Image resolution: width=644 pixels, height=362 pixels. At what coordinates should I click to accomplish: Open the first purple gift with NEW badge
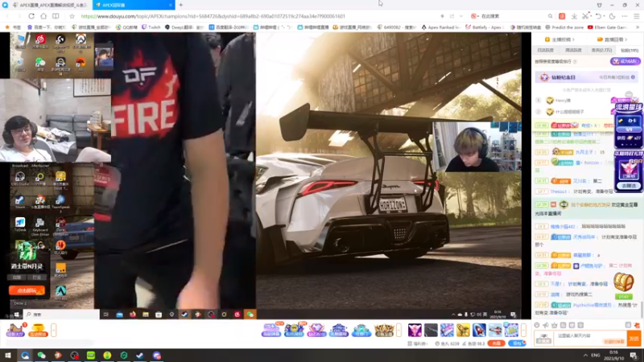click(271, 330)
